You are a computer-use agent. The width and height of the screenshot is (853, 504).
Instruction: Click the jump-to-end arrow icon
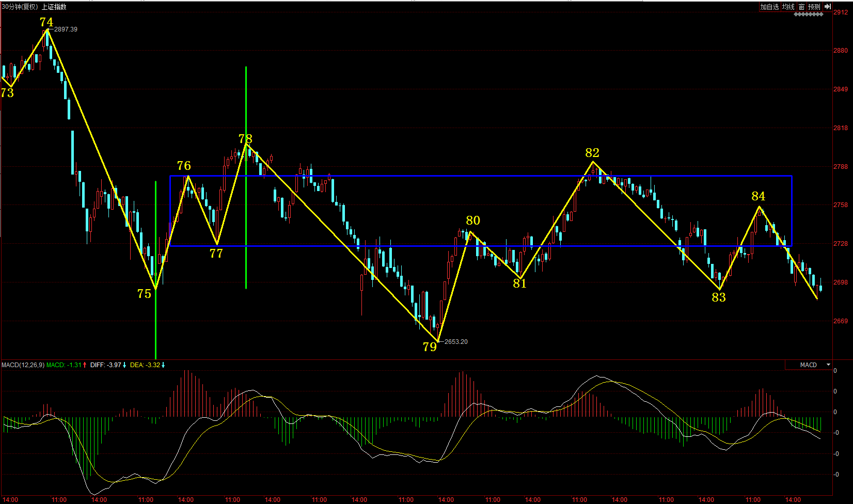coord(827,7)
